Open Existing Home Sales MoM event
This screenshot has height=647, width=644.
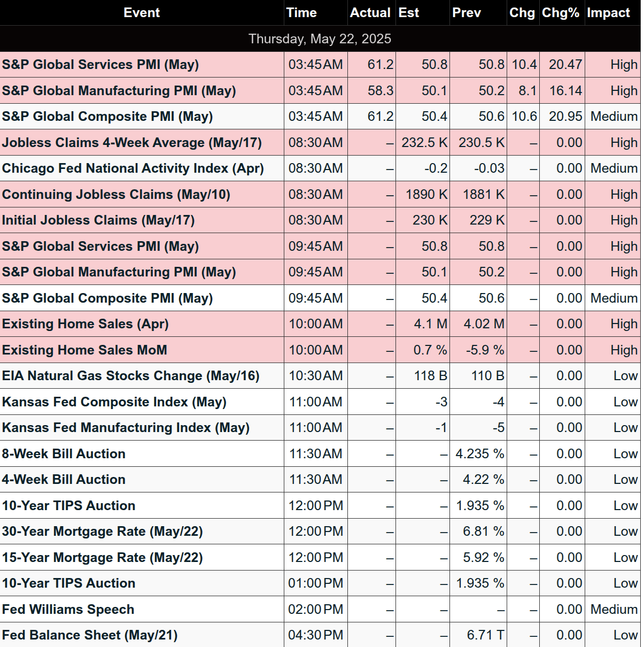84,350
